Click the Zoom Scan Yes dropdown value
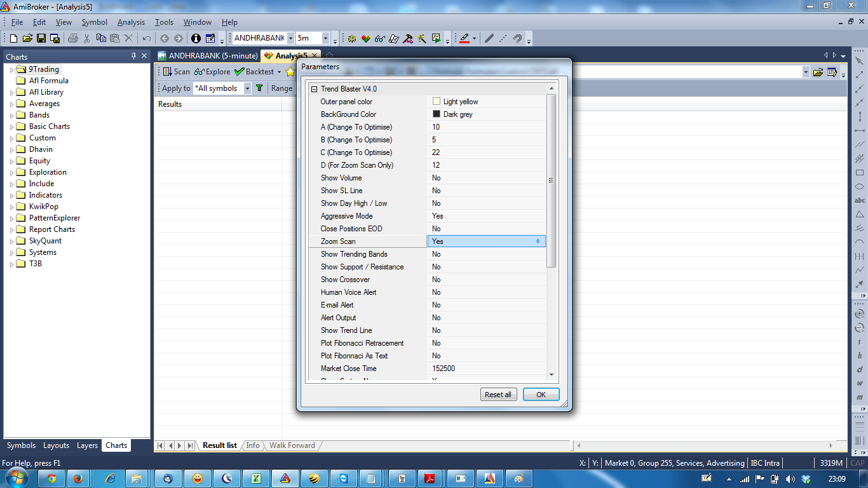Image resolution: width=868 pixels, height=488 pixels. point(486,241)
